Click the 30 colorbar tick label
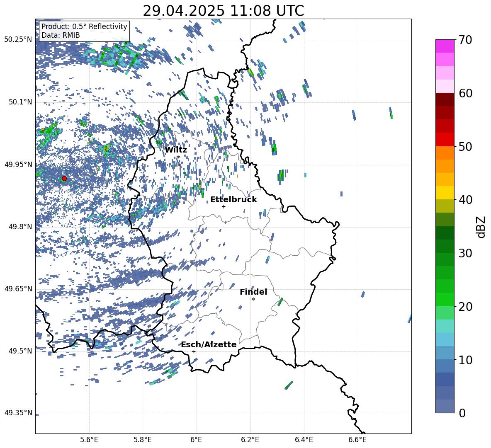This screenshot has width=491, height=448. coord(465,253)
